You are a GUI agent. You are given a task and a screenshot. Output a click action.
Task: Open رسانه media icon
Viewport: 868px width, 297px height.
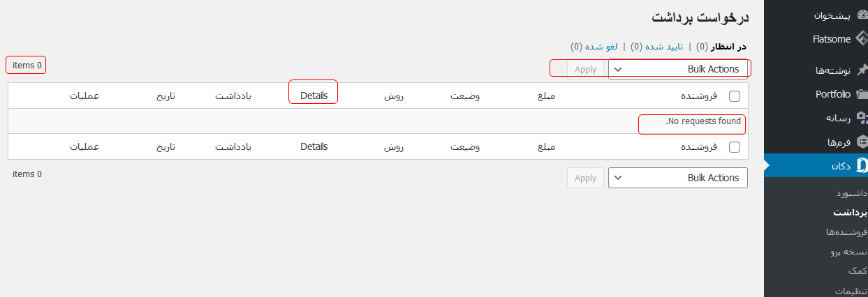pos(862,118)
